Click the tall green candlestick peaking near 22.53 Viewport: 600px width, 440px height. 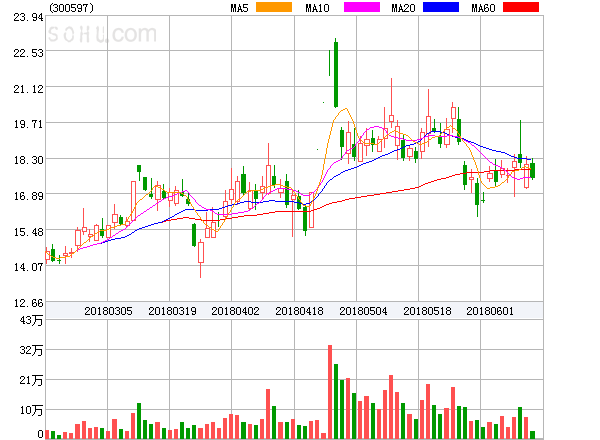tap(336, 74)
